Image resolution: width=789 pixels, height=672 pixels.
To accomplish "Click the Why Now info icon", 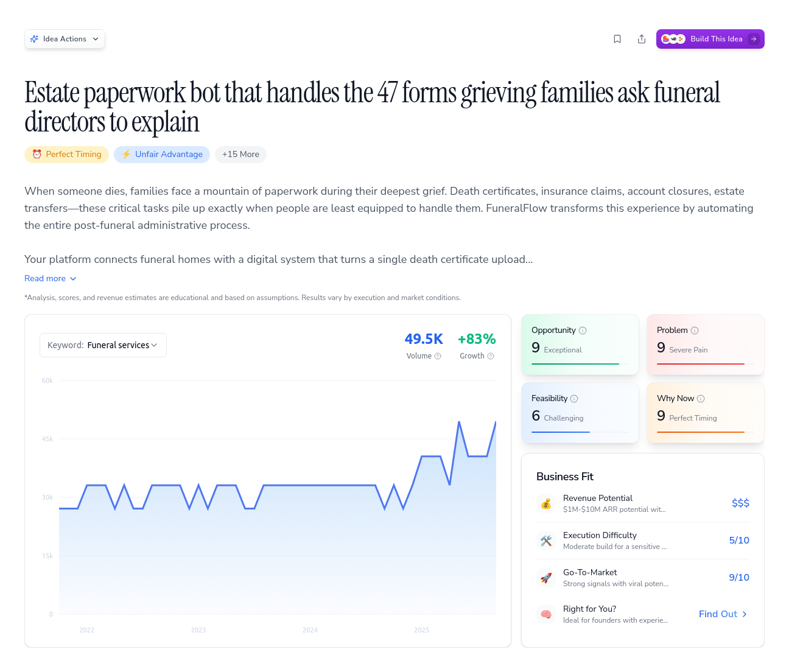I will 702,398.
